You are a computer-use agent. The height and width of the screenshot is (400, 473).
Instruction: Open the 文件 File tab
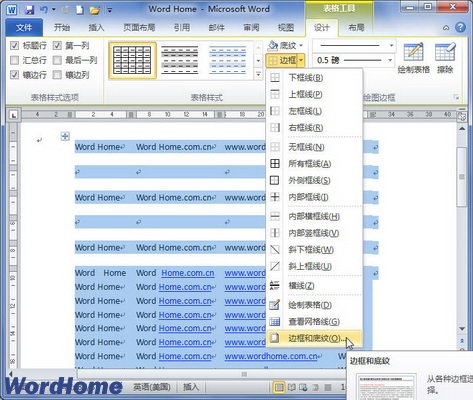pyautogui.click(x=24, y=27)
